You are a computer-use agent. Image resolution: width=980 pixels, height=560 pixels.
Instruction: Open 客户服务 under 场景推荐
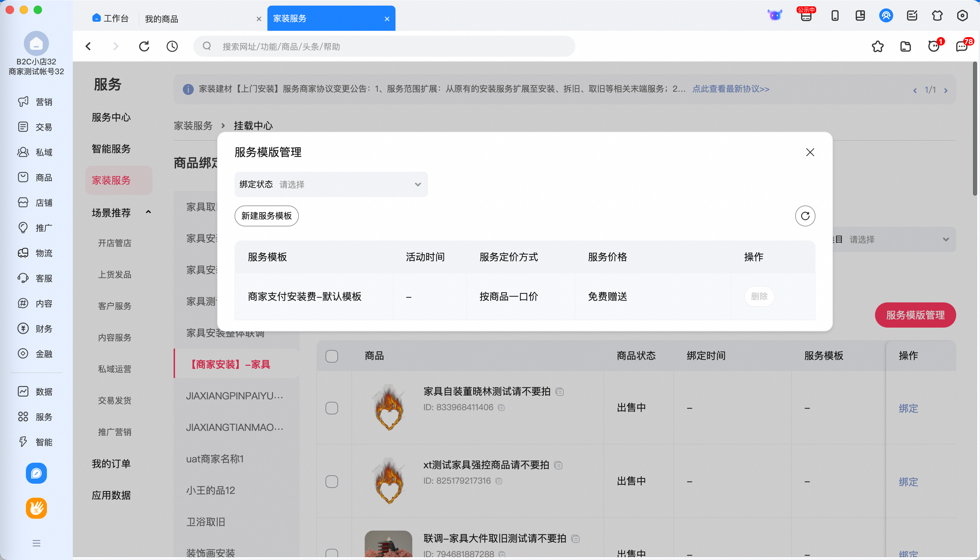pyautogui.click(x=114, y=306)
